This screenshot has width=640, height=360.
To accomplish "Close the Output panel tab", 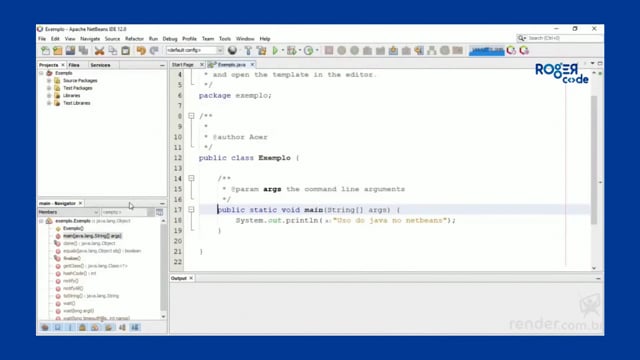I will (191, 278).
